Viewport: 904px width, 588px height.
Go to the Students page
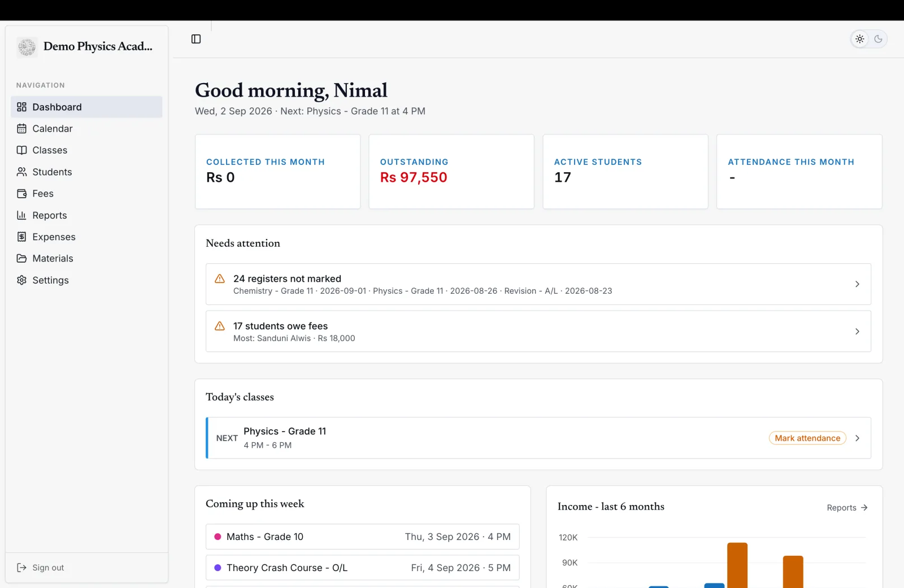point(86,172)
